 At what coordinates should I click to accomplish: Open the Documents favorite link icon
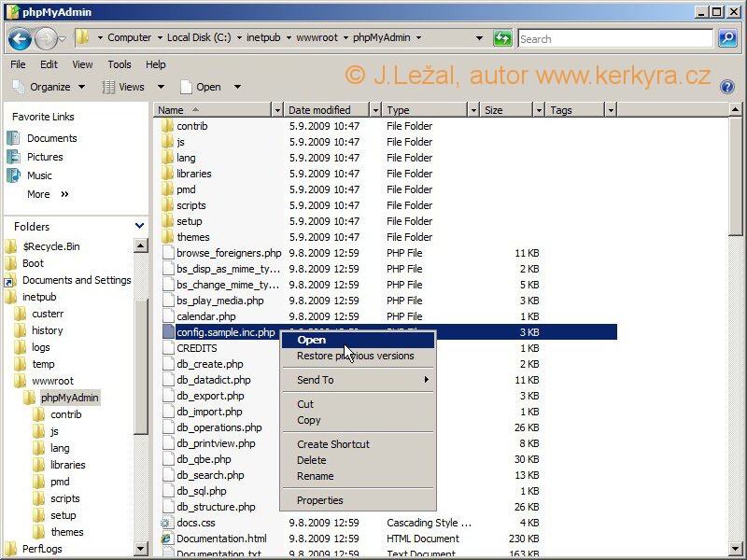(x=13, y=138)
